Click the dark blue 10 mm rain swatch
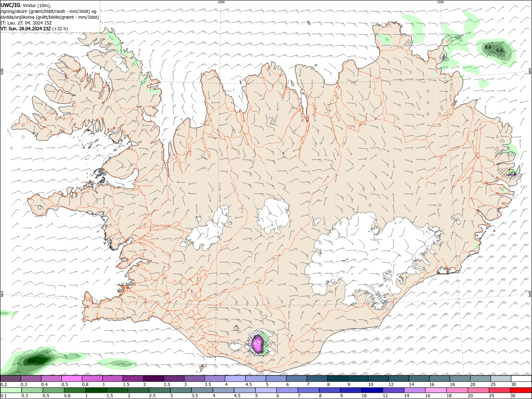532x399 pixels. click(x=372, y=390)
